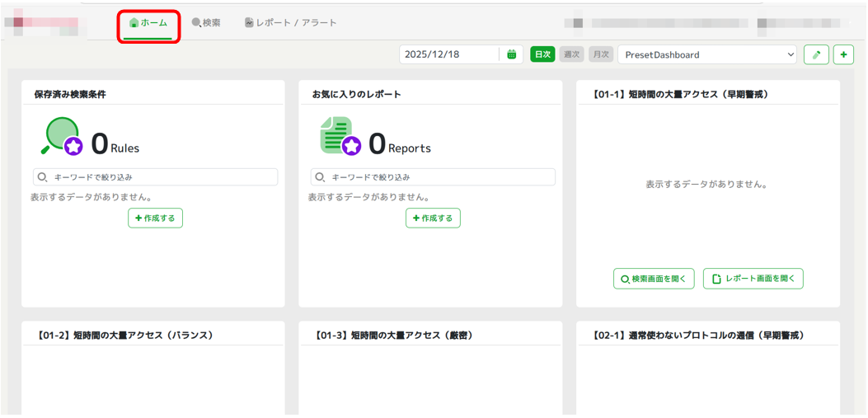This screenshot has width=868, height=418.
Task: Click the 【01-3】短時間の大量アクセス（厳密） title
Action: (393, 336)
